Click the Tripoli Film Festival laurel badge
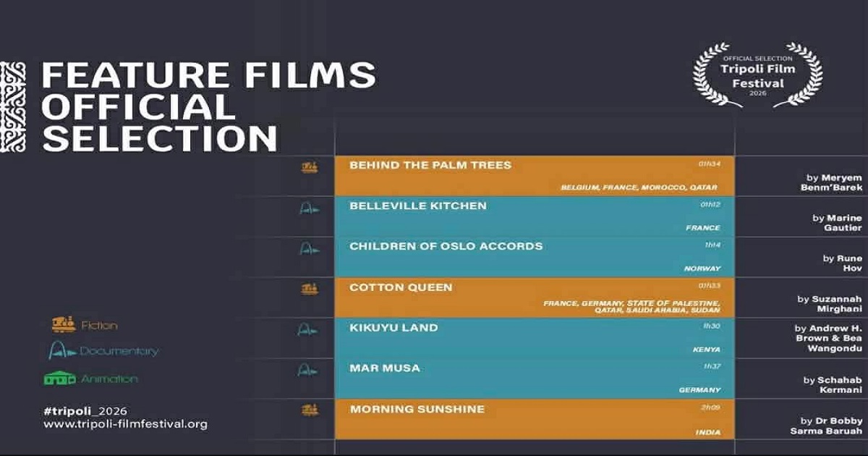Viewport: 868px width, 456px height. coord(757,75)
